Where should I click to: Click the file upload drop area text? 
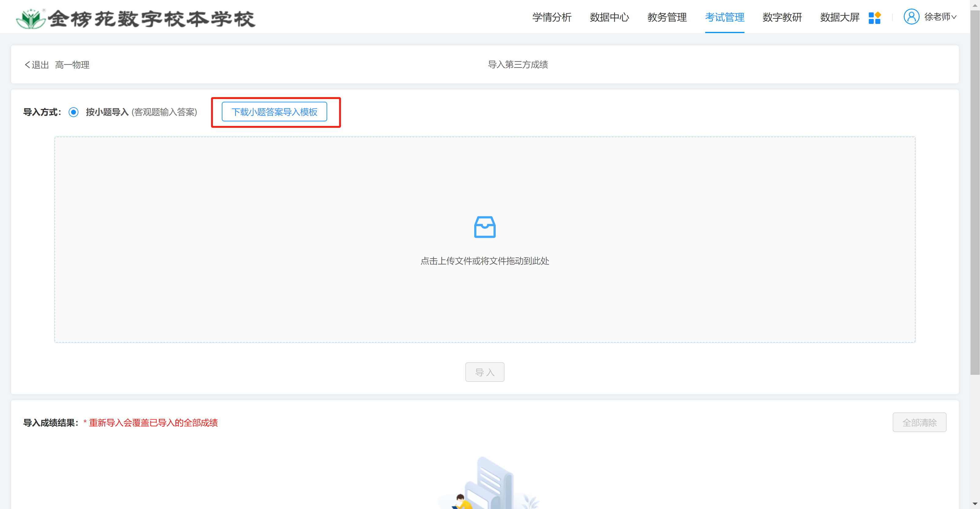pyautogui.click(x=485, y=261)
